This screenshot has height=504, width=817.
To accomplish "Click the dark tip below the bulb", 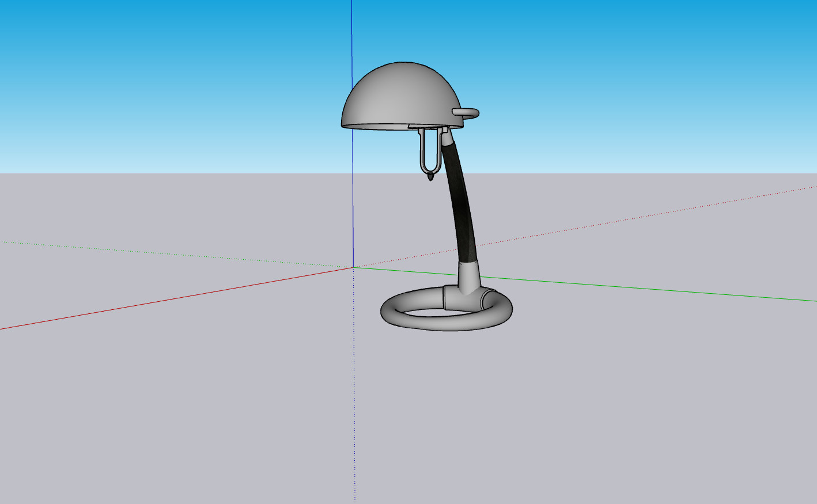I will (430, 178).
